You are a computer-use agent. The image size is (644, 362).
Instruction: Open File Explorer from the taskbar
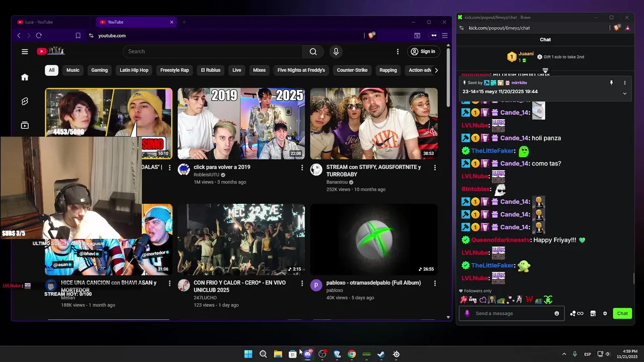(278, 354)
